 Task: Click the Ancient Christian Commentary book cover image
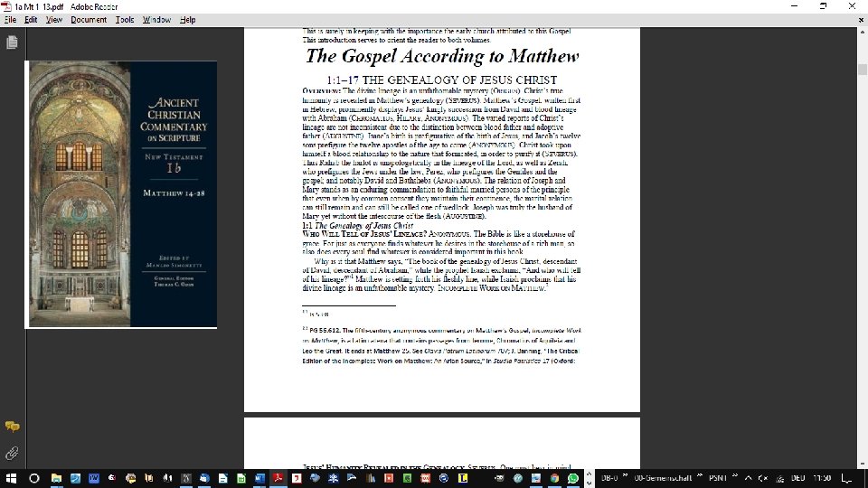point(122,194)
